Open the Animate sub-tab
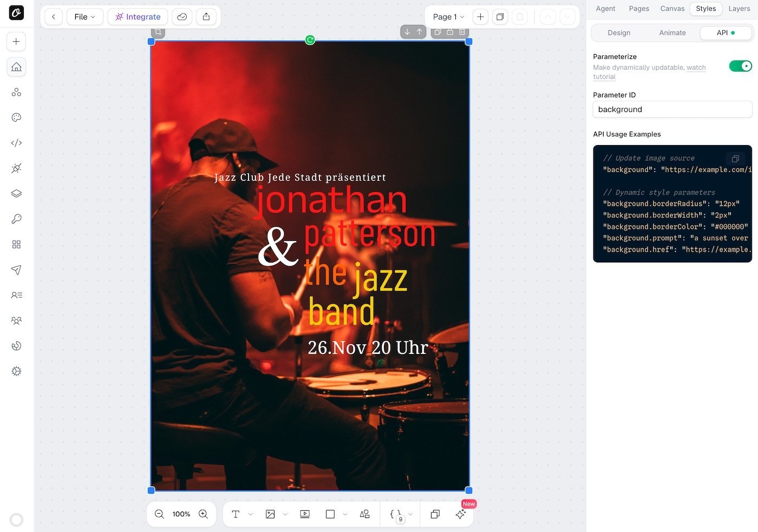This screenshot has height=532, width=758. pyautogui.click(x=672, y=33)
